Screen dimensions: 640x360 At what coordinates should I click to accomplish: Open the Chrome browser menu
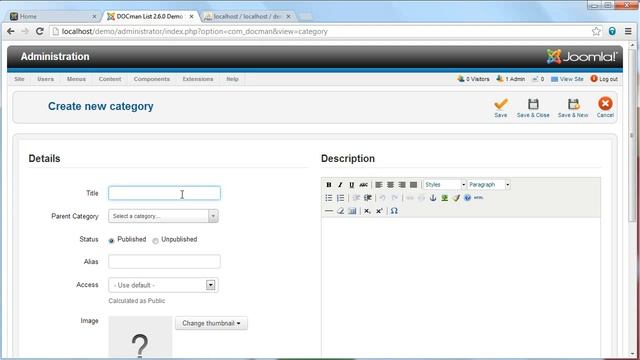point(628,31)
